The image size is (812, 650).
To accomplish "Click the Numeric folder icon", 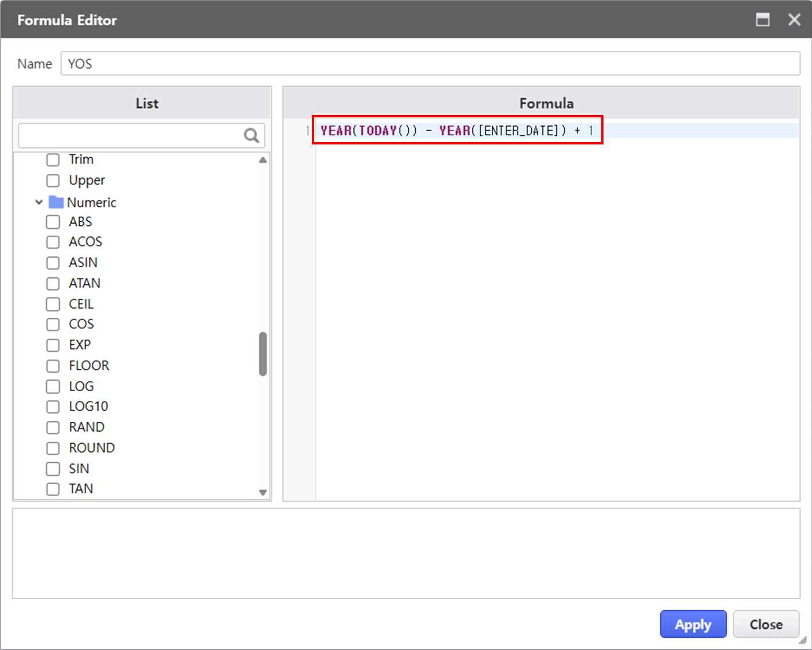I will click(56, 202).
